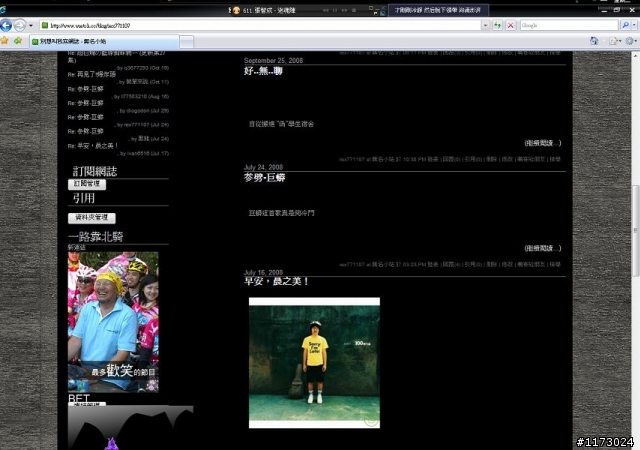Click the address bar URL field
The width and height of the screenshot is (640, 450).
[x=260, y=25]
